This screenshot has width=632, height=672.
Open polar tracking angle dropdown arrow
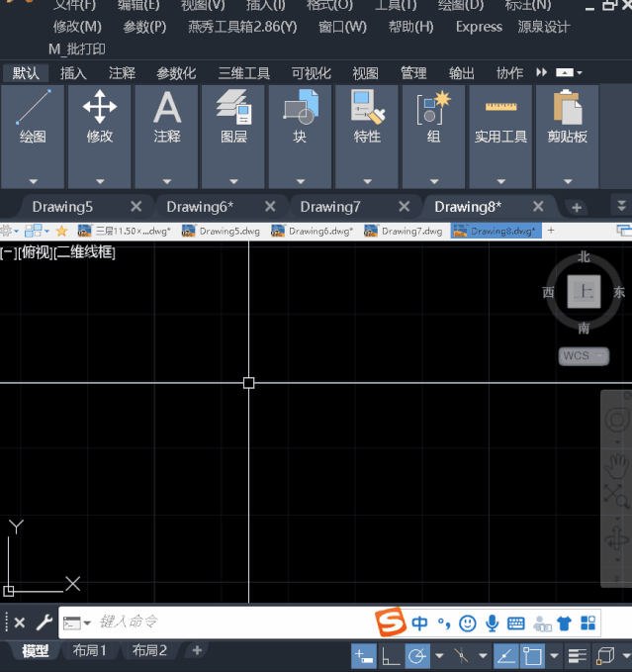point(439,656)
